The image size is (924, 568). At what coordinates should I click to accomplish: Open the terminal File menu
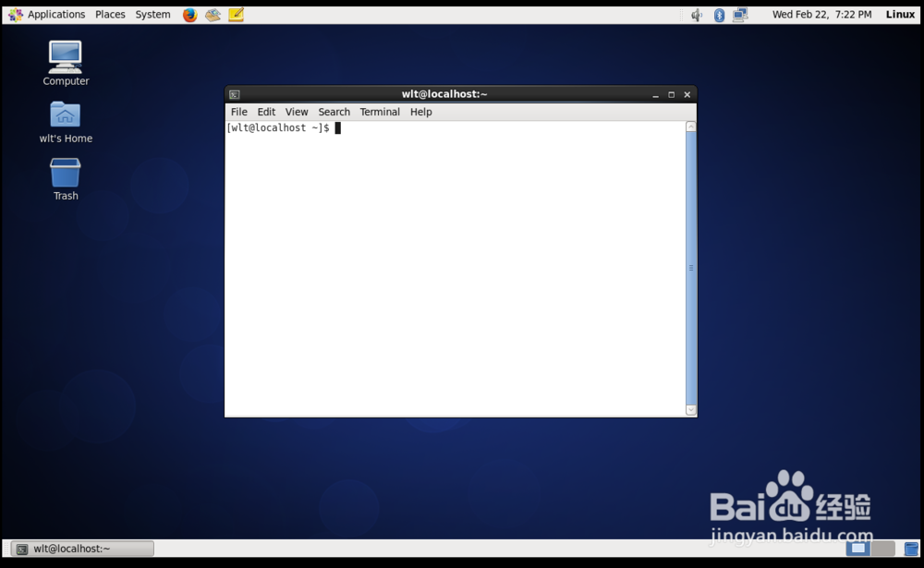pyautogui.click(x=238, y=112)
